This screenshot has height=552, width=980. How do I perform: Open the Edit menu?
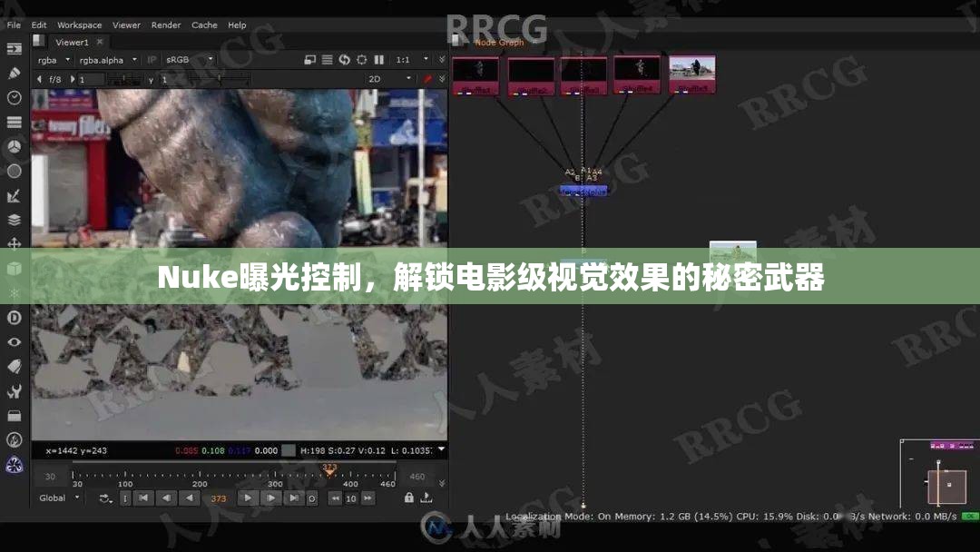[39, 25]
